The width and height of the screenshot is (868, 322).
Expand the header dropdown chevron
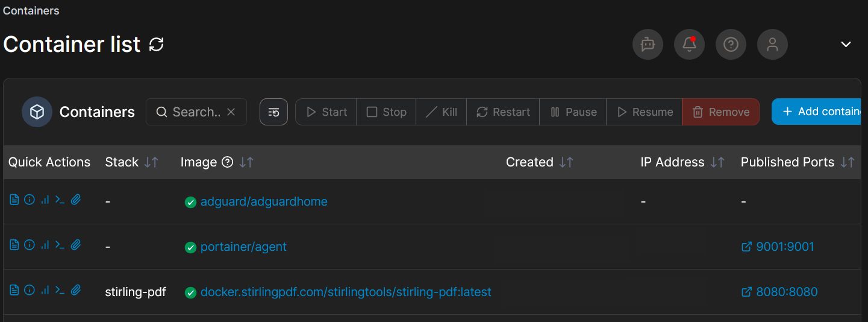[x=846, y=45]
